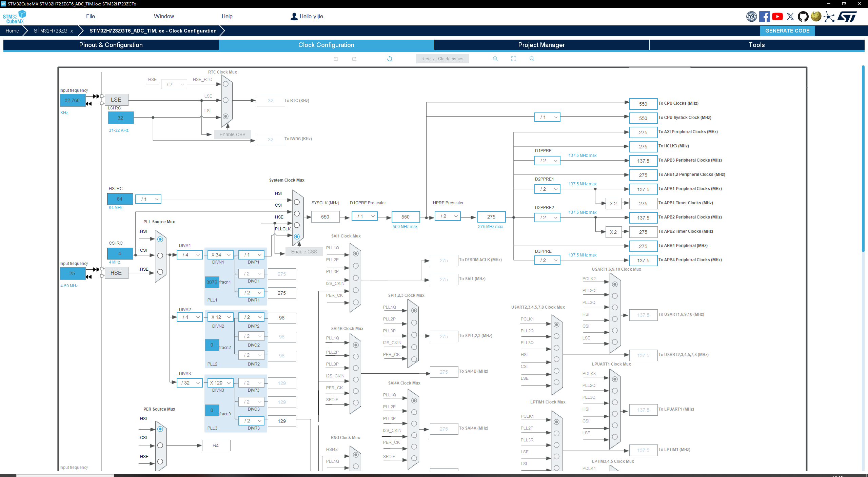Click the SYSCLK 550 value field
Screen dimensions: 868x477
[x=325, y=217]
